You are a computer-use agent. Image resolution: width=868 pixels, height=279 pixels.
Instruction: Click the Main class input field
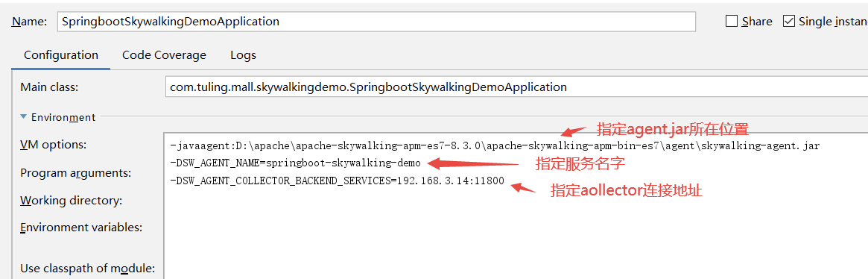pos(516,87)
